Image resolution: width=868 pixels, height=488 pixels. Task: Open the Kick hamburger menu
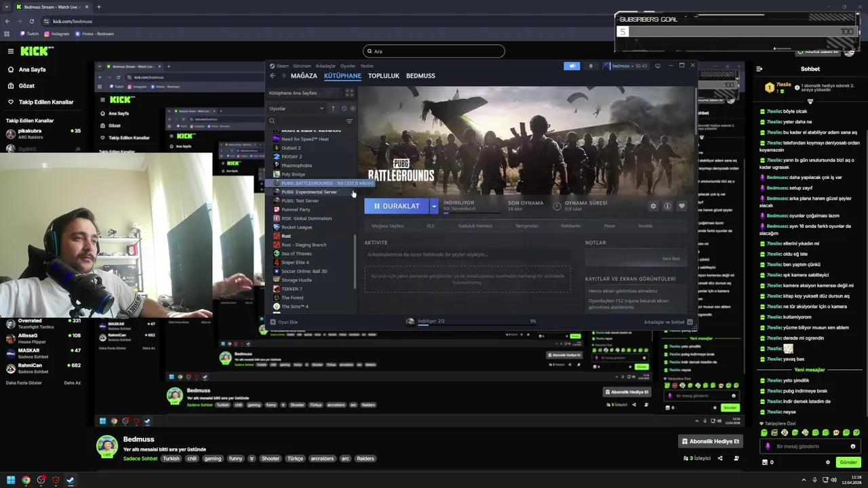tap(10, 51)
